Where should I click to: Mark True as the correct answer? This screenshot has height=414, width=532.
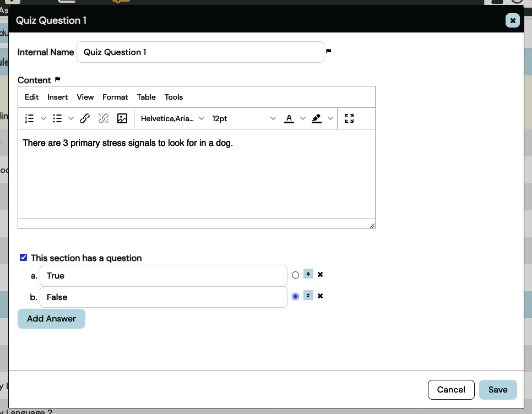[296, 275]
